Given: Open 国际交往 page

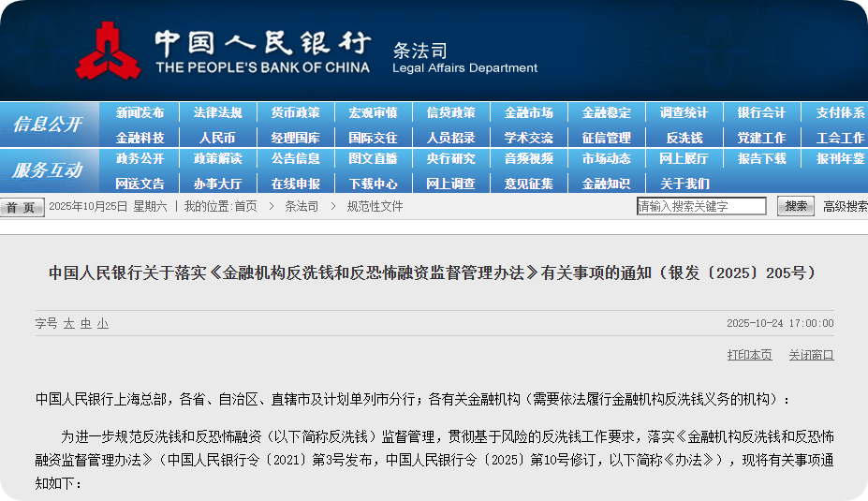Looking at the screenshot, I should [373, 138].
